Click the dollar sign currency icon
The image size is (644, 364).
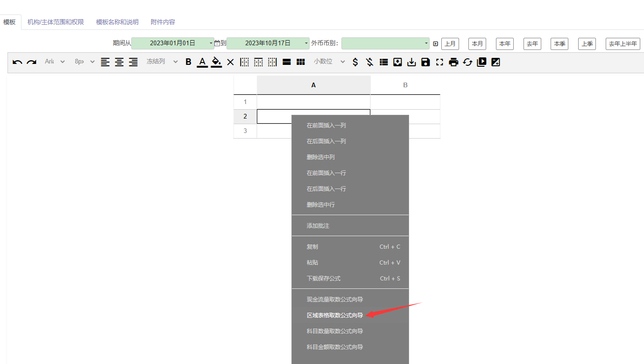(355, 62)
